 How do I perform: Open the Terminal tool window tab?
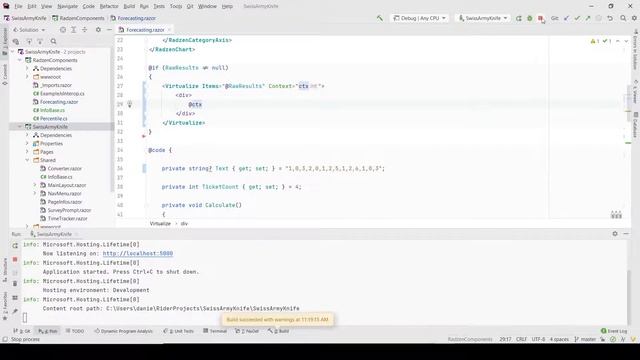click(215, 331)
